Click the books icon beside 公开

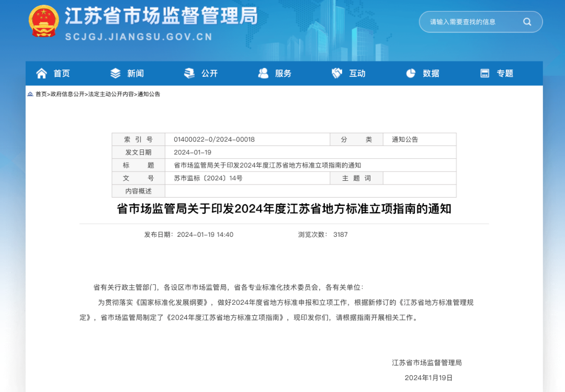pos(189,73)
